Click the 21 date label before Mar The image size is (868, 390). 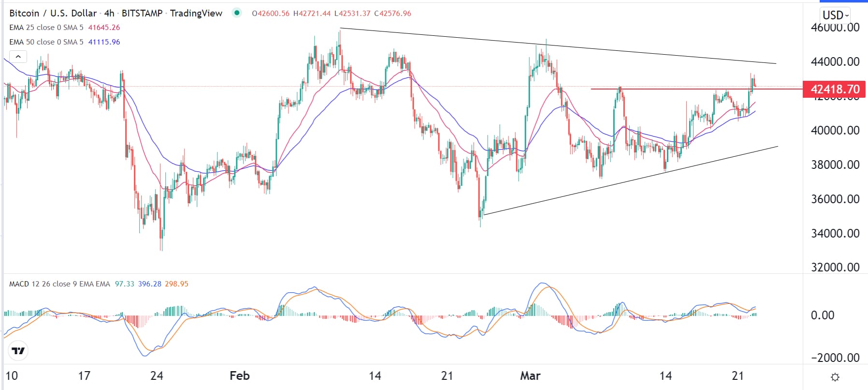448,376
